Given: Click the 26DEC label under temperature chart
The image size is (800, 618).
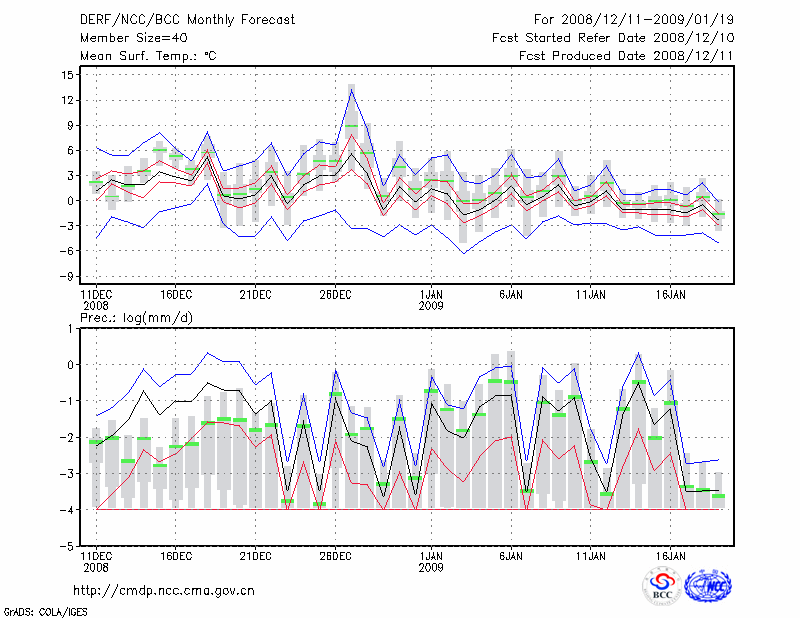Looking at the screenshot, I should tap(335, 295).
